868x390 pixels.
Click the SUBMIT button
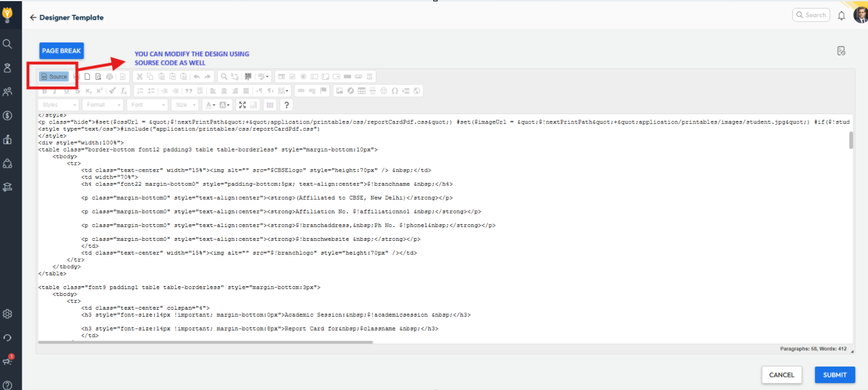[x=835, y=375]
